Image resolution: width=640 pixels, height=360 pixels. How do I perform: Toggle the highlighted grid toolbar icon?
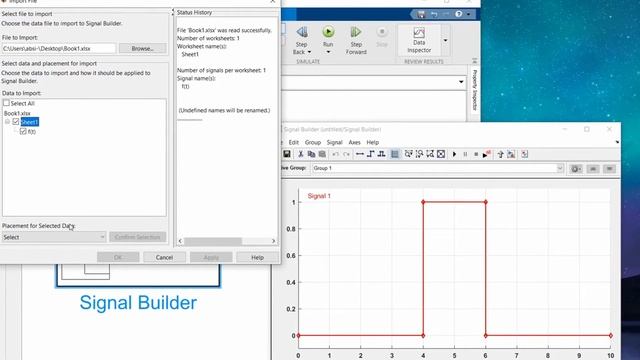tap(395, 154)
